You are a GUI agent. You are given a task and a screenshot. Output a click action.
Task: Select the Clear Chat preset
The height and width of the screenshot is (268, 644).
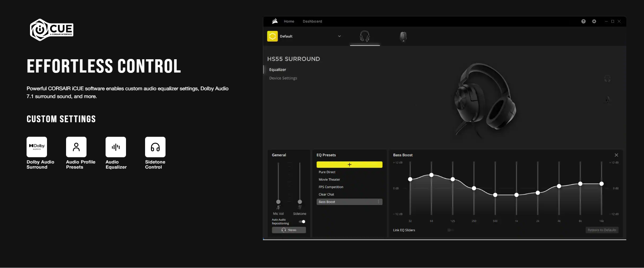[326, 194]
